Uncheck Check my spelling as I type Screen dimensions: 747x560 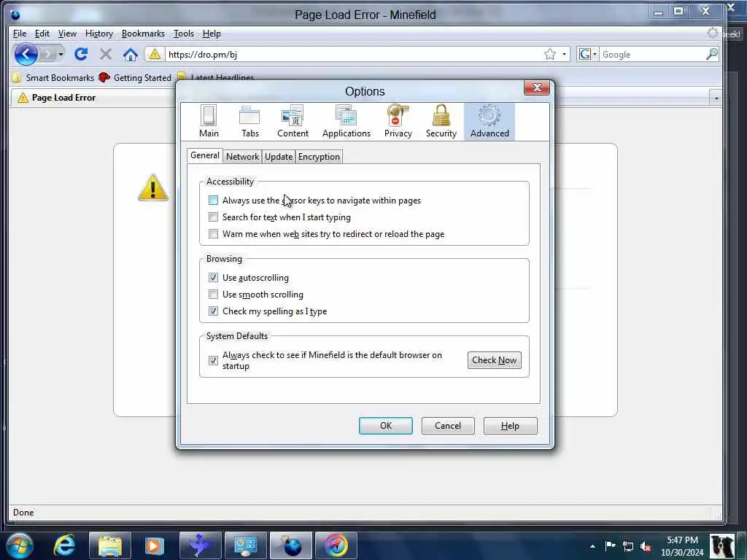tap(214, 311)
